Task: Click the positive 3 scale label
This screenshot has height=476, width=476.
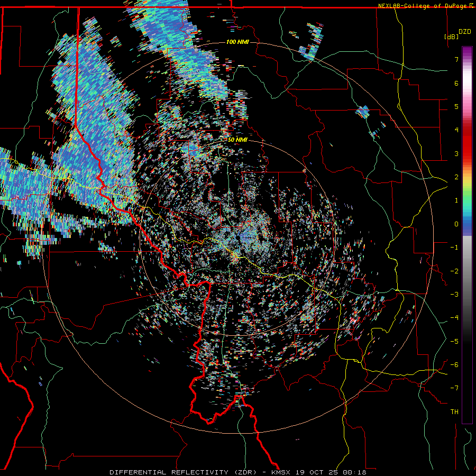Action: click(x=456, y=153)
